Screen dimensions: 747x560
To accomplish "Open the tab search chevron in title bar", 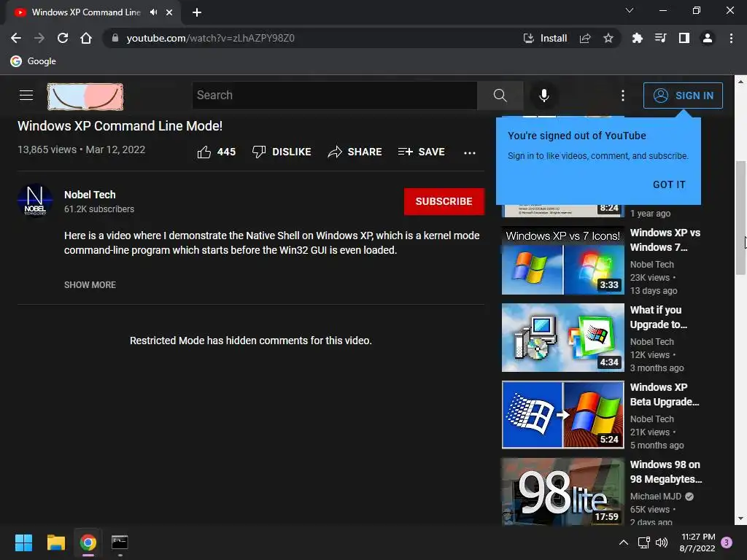I will 630,10.
